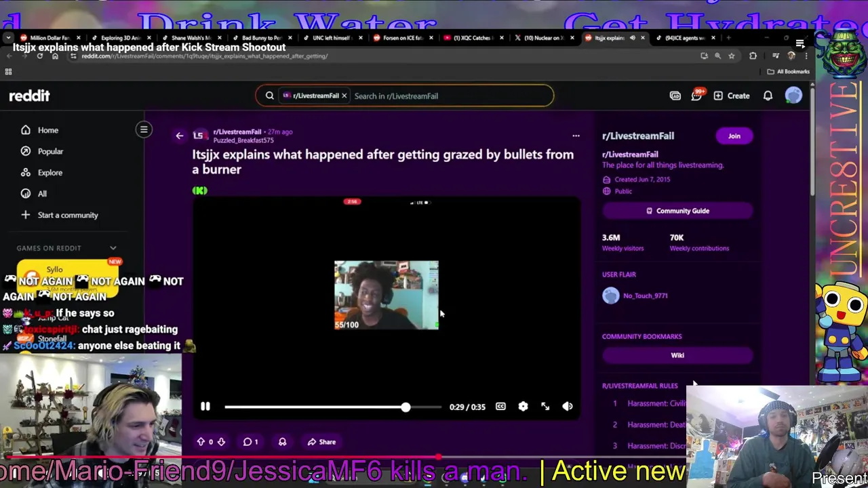The height and width of the screenshot is (488, 868).
Task: Reload the browser page
Action: pos(40,56)
